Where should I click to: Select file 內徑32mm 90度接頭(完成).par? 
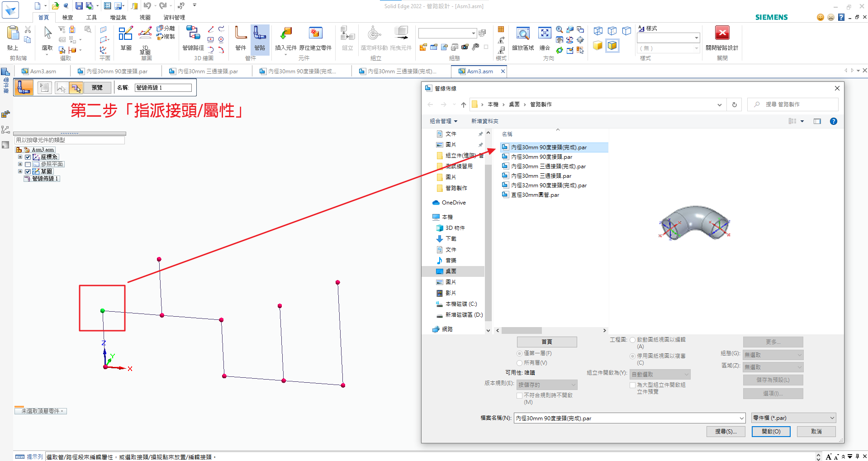tap(549, 185)
